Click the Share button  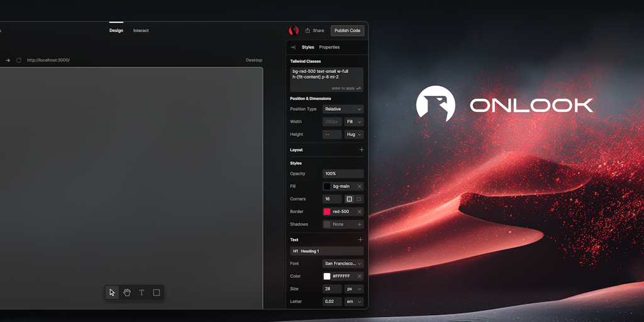tap(314, 30)
